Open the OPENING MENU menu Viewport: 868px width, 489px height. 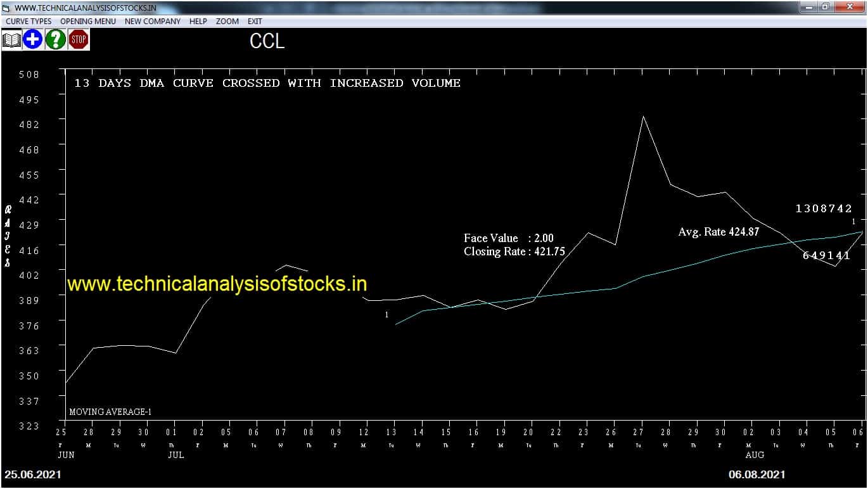coord(88,22)
